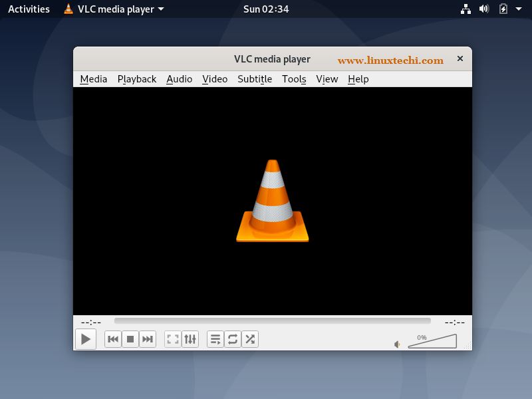Screen dimensions: 532x399
Task: Open the Subtitle menu
Action: tap(255, 79)
